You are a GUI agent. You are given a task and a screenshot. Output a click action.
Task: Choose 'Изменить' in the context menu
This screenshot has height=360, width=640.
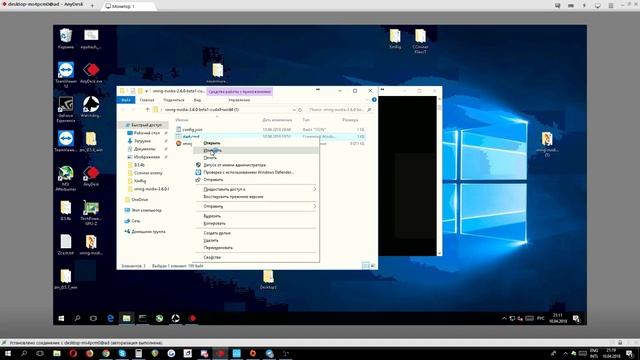256,151
